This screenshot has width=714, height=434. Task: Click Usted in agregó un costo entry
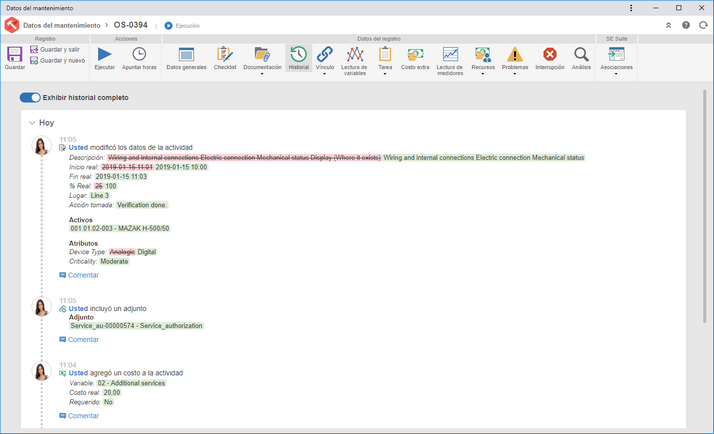click(78, 373)
